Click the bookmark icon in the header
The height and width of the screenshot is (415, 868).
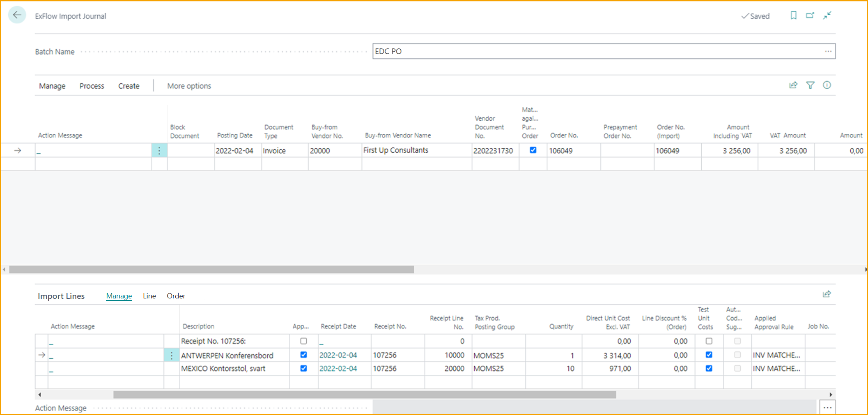pos(794,15)
